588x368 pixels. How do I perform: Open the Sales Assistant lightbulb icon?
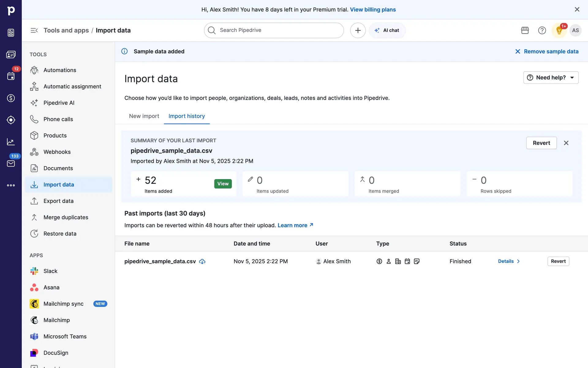(x=559, y=30)
